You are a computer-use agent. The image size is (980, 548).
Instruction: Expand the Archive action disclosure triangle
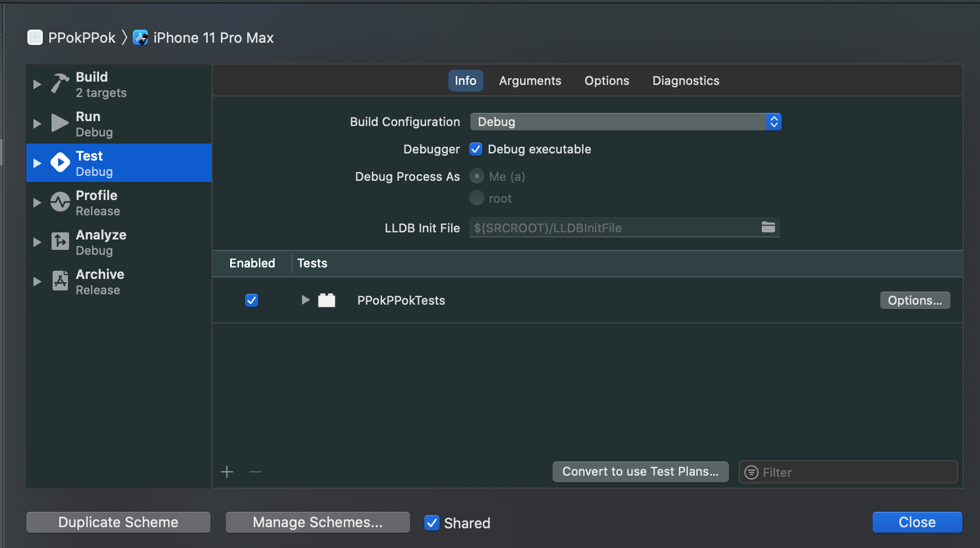tap(37, 282)
